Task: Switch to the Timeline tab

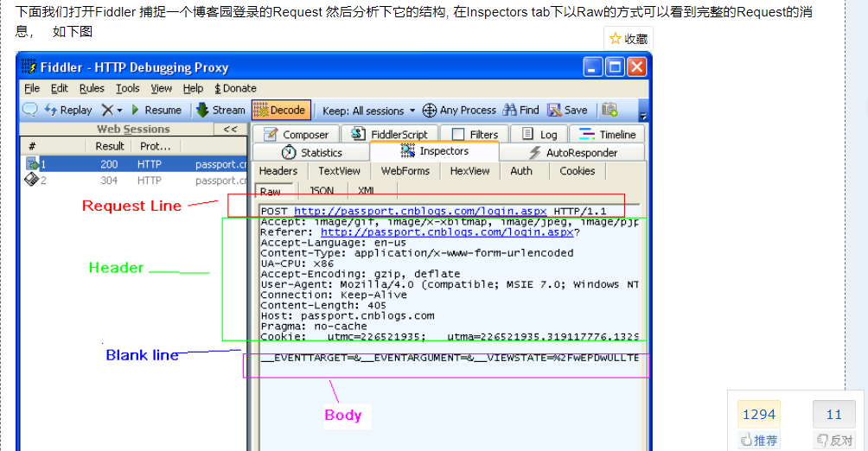Action: click(x=607, y=135)
